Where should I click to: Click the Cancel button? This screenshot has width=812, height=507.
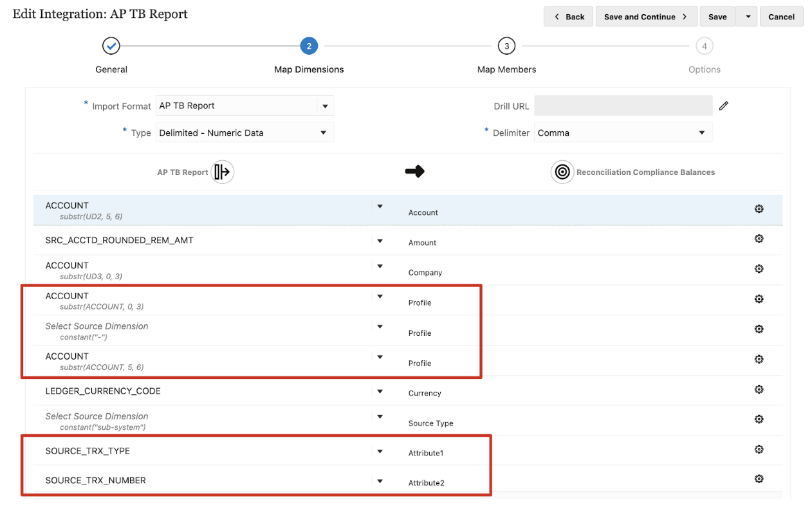click(x=781, y=17)
